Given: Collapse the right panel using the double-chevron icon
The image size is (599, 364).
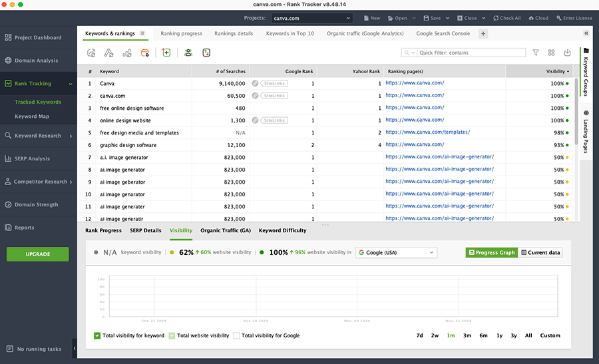Looking at the screenshot, I should (x=586, y=33).
